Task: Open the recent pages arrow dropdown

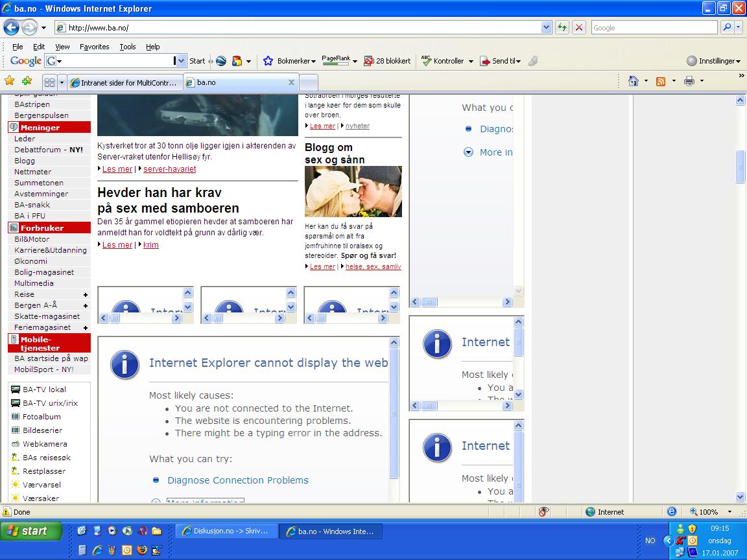Action: point(44,28)
